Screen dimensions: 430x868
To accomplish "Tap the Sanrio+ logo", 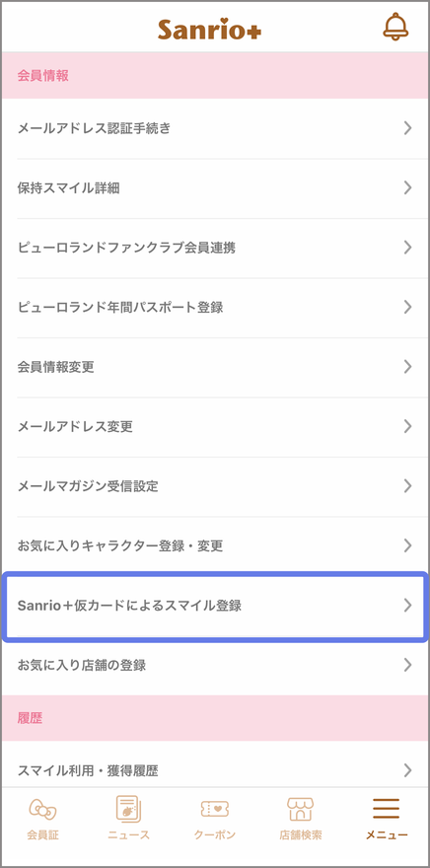I will (210, 29).
